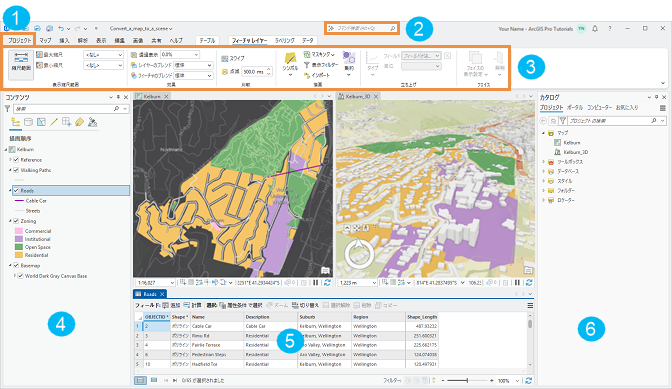Click the Roads table options menu icon

(x=530, y=305)
